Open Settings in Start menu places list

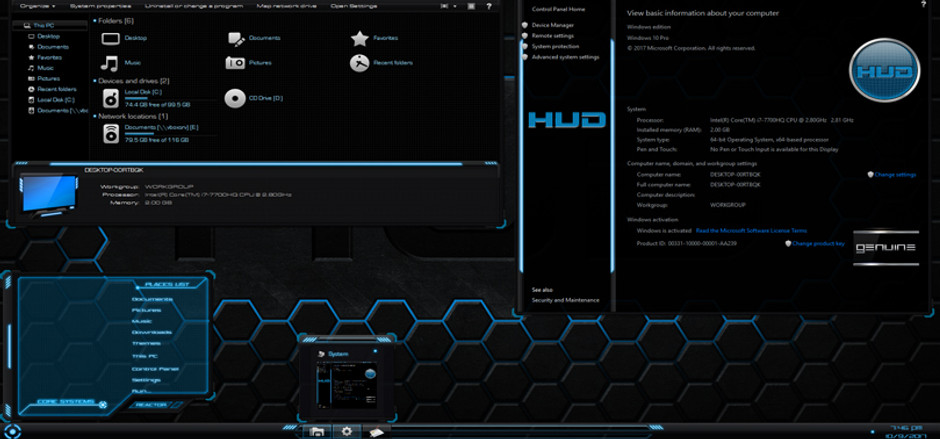(x=146, y=380)
